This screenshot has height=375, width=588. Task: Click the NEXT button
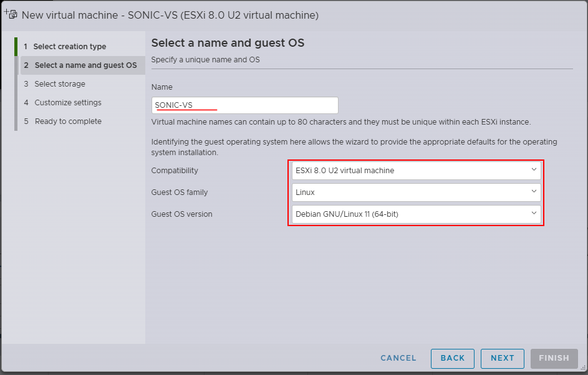click(503, 359)
